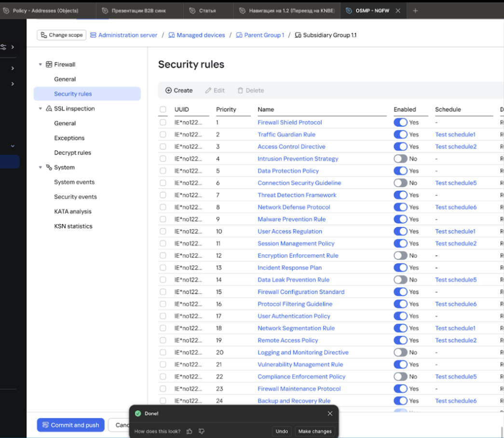Screen dimensions: 504x438
Task: Click the settings sliders icon in left sidebar
Action: coord(4,47)
